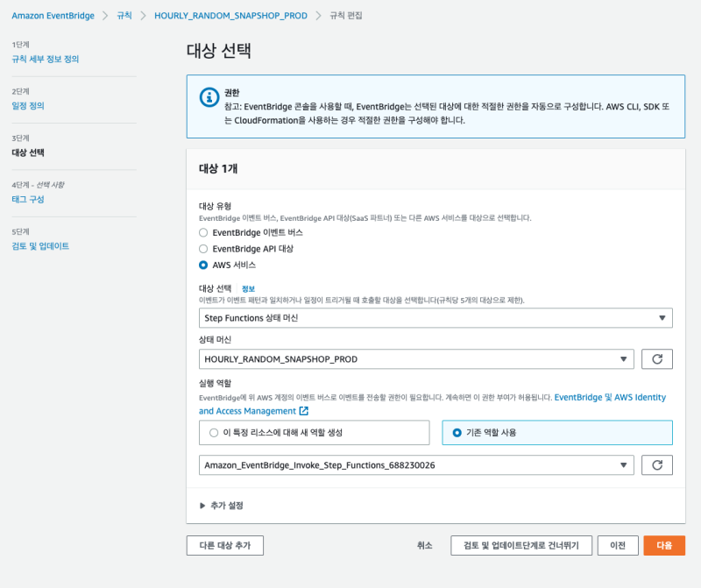The height and width of the screenshot is (588, 701).
Task: Select 이 특정 리소스에 대해 새 역할 생성
Action: tap(214, 433)
